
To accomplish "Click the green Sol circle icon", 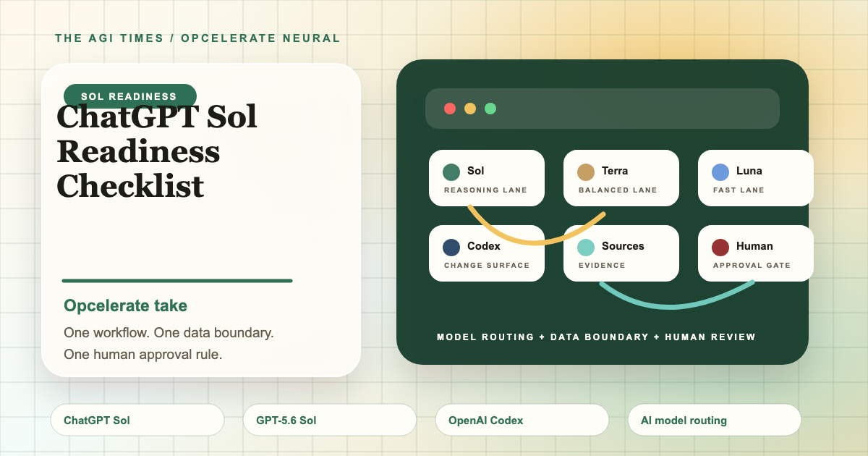I will tap(451, 172).
